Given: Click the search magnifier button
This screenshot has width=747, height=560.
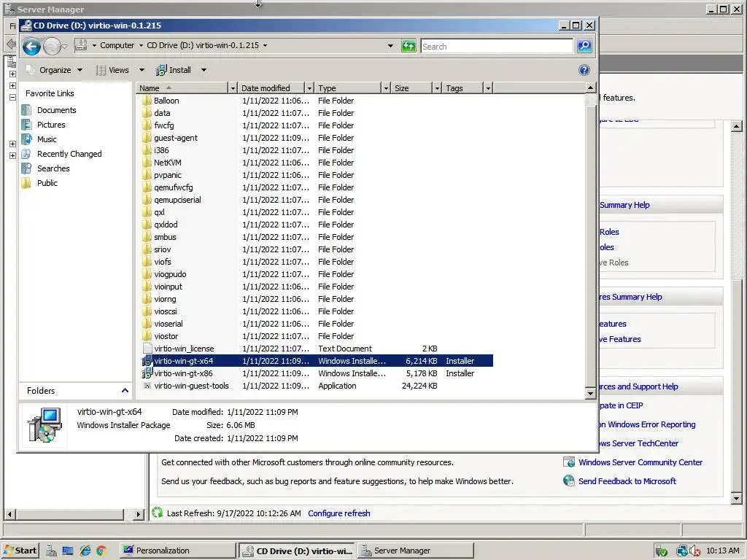Looking at the screenshot, I should click(x=584, y=46).
